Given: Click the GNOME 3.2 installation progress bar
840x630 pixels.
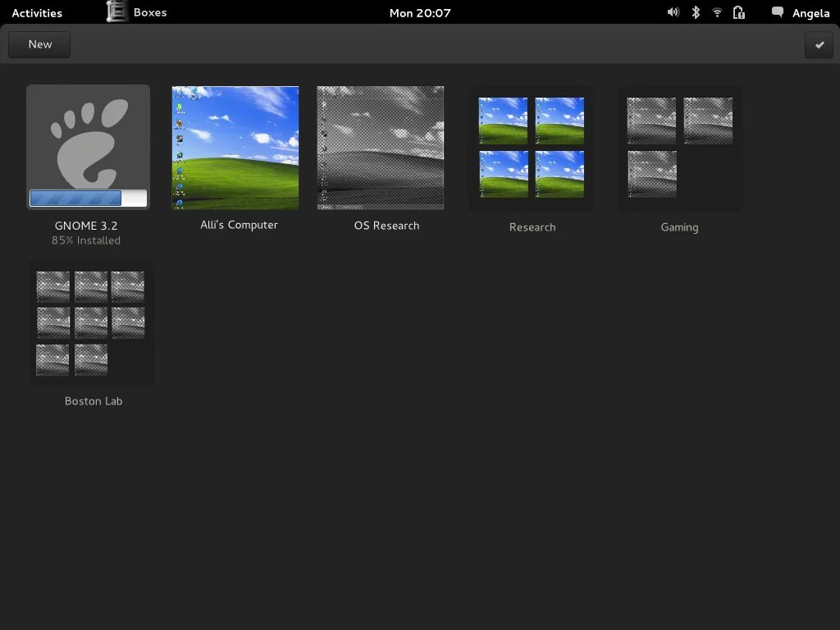Looking at the screenshot, I should (x=89, y=199).
